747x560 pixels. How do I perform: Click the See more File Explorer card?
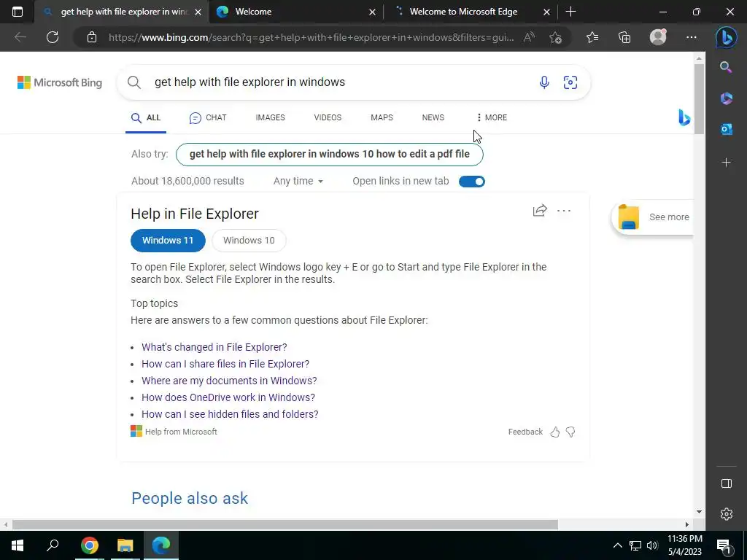point(653,217)
